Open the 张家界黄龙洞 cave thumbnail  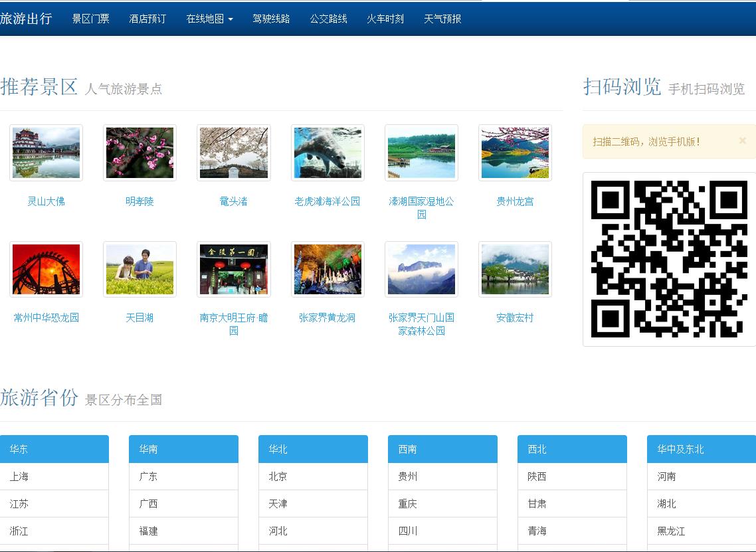328,270
